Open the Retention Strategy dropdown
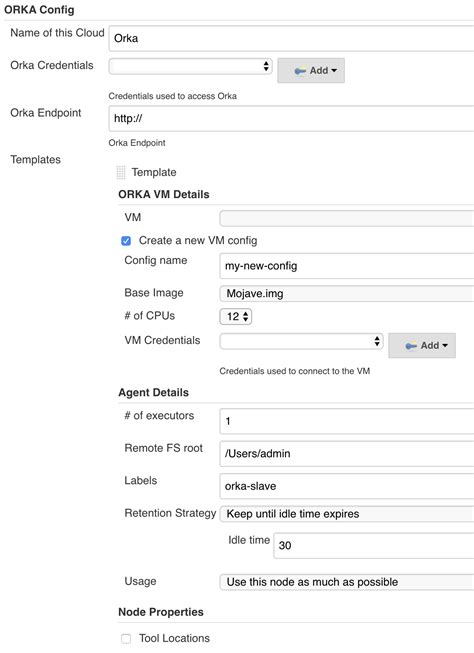474x653 pixels. pos(347,514)
